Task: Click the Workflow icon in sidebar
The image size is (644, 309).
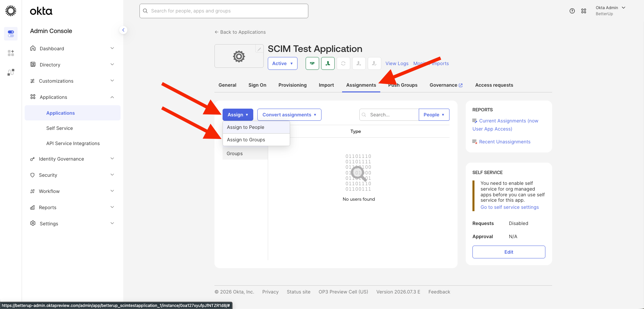Action: 32,191
